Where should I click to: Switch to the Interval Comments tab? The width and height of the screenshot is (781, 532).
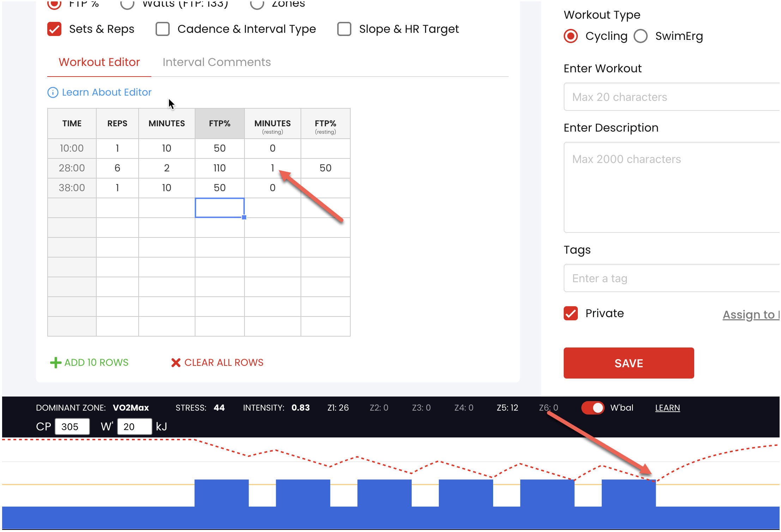217,62
